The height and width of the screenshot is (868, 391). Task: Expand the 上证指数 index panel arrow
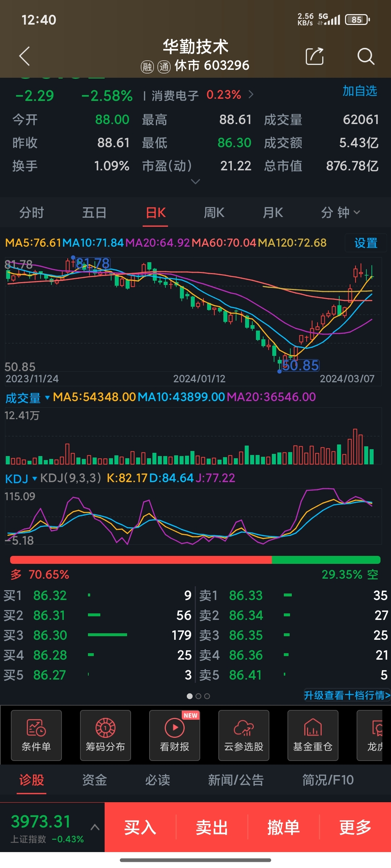(x=95, y=827)
